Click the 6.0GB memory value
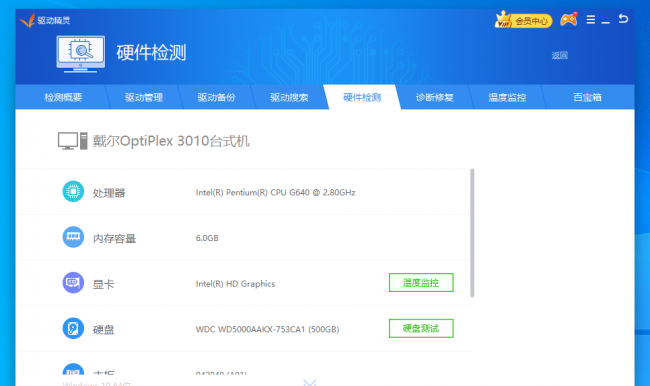Image resolution: width=650 pixels, height=386 pixels. [207, 238]
